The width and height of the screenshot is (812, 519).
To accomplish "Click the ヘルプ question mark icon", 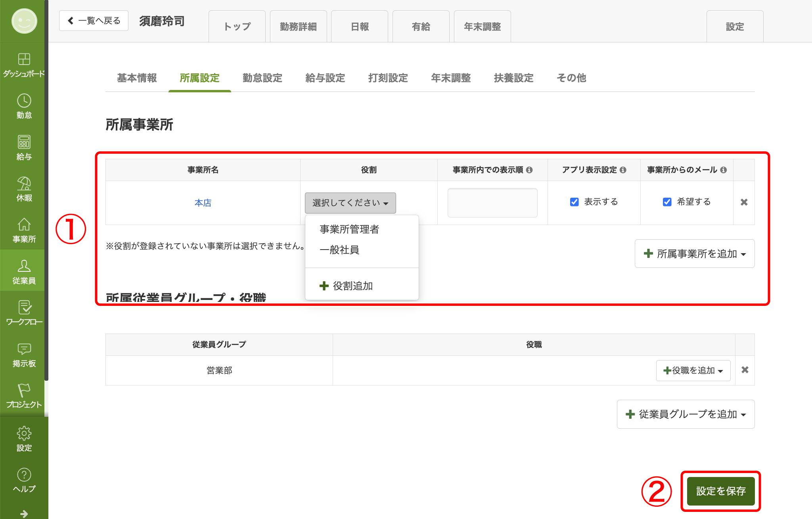I will tap(24, 475).
